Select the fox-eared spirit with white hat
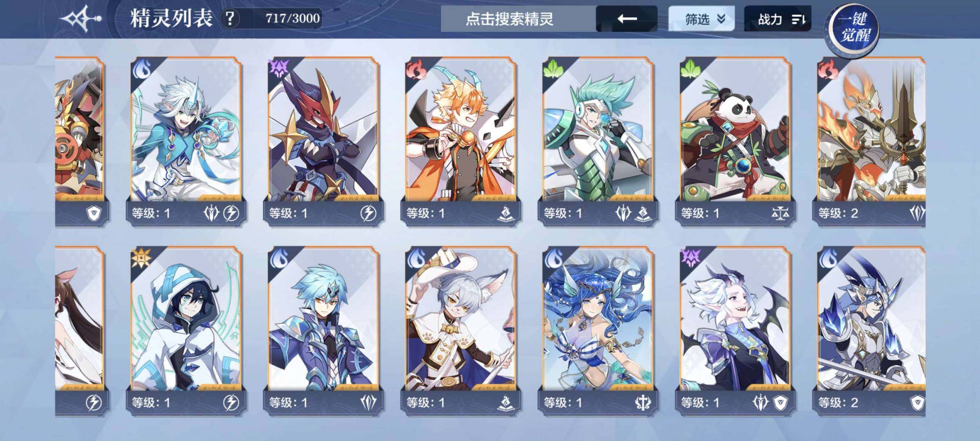Screen dimensions: 980x441 [461, 331]
